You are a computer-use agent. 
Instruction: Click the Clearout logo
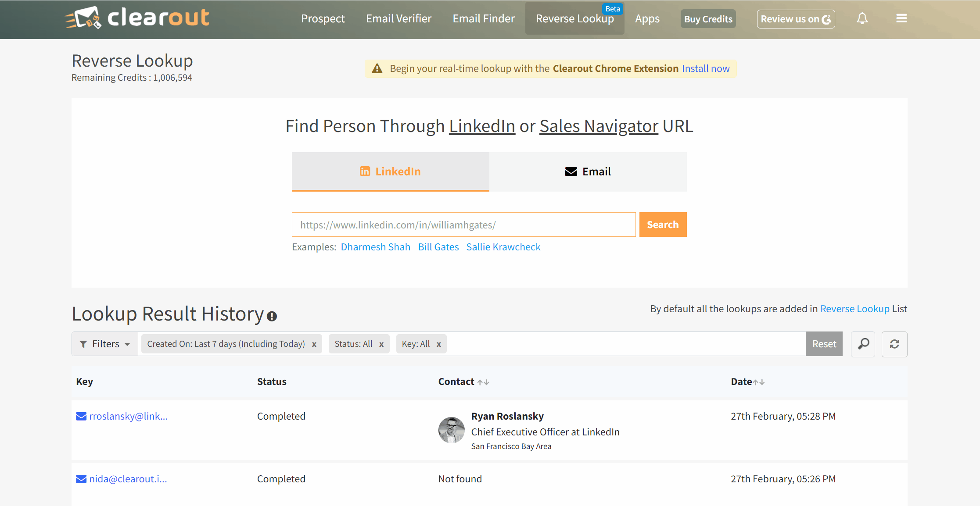point(137,18)
